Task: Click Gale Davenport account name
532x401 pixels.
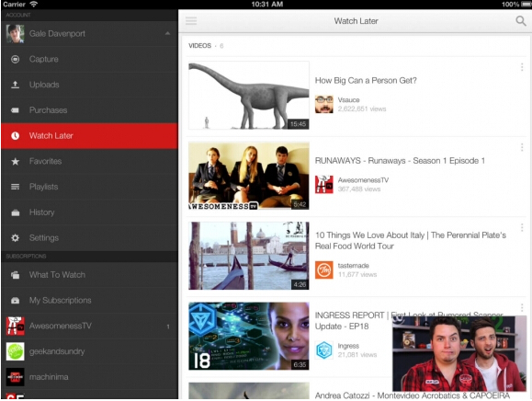Action: tap(57, 34)
